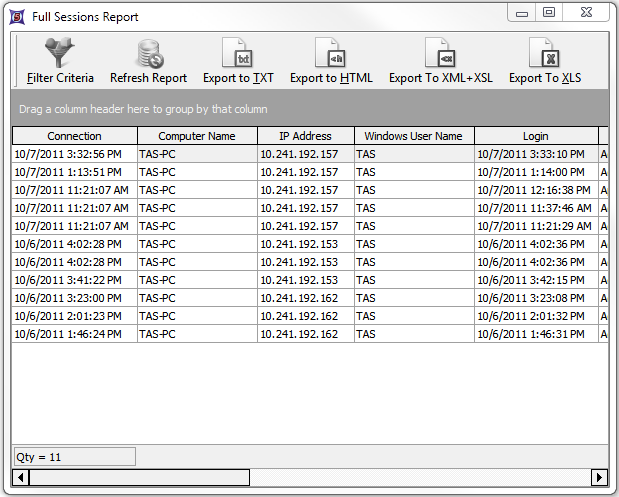This screenshot has height=497, width=619.
Task: Click the Refresh Report icon
Action: pos(148,52)
